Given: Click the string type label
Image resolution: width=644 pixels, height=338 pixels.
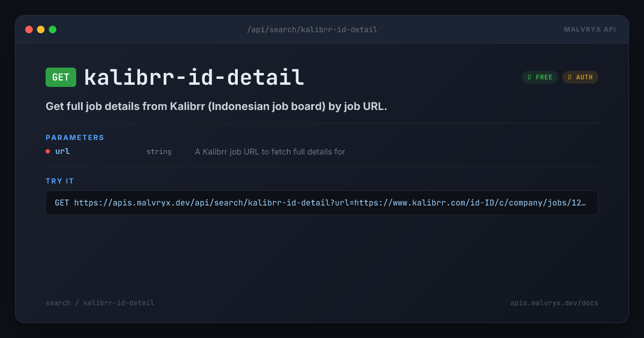Looking at the screenshot, I should pyautogui.click(x=159, y=152).
